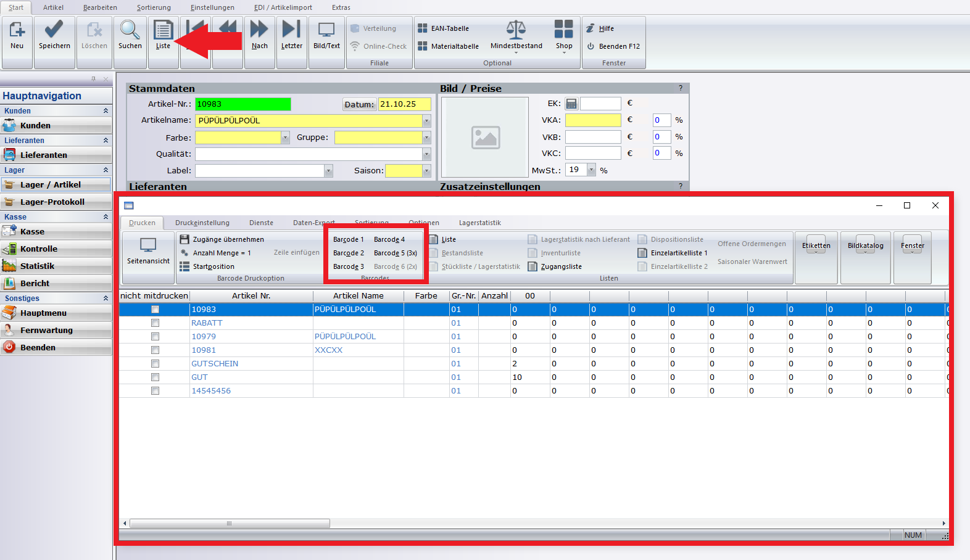This screenshot has width=970, height=560.
Task: Click the Barcode 1 print option
Action: 348,239
